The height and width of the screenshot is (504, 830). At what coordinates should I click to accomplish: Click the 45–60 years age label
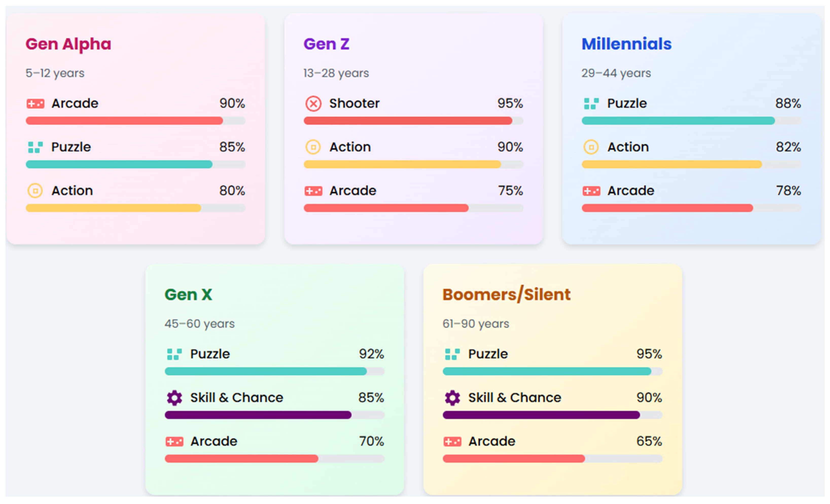199,324
